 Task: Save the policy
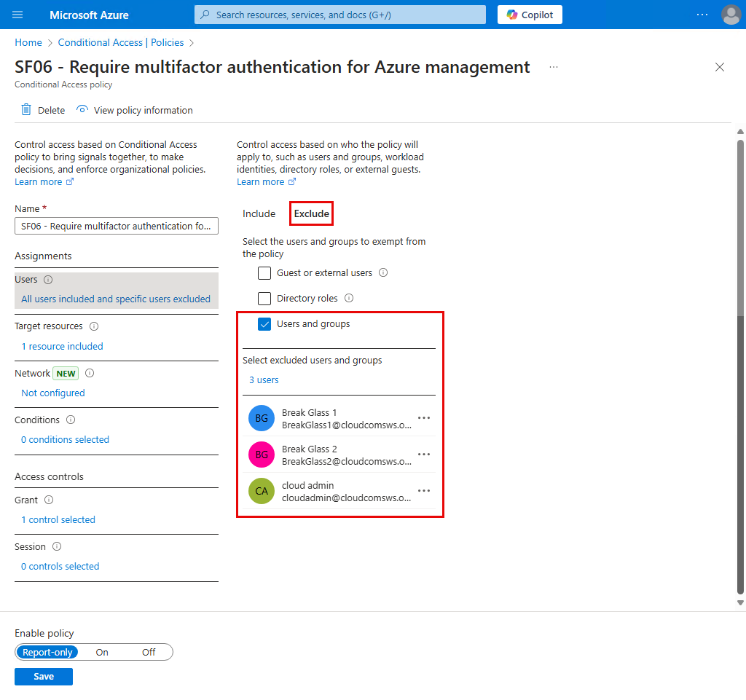(43, 676)
